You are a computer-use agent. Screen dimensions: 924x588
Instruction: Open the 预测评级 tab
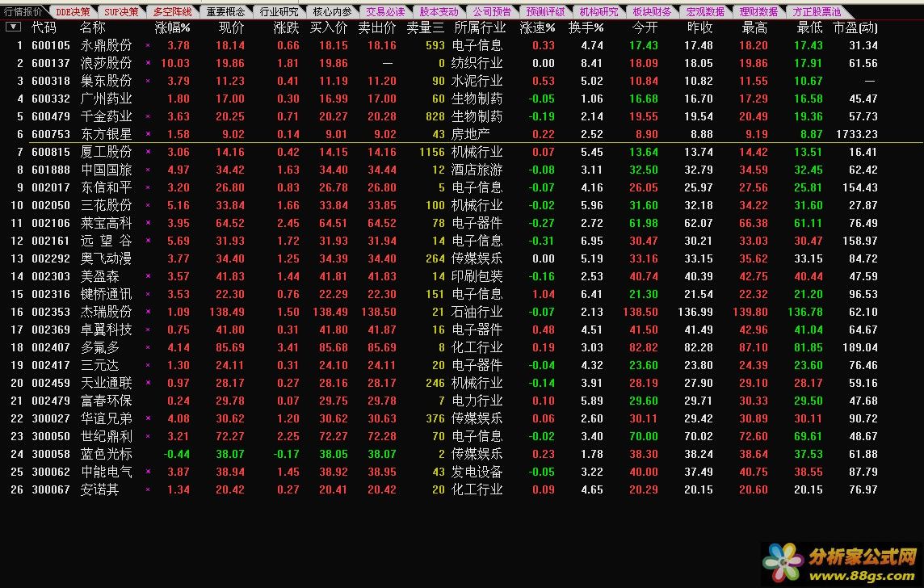point(546,12)
